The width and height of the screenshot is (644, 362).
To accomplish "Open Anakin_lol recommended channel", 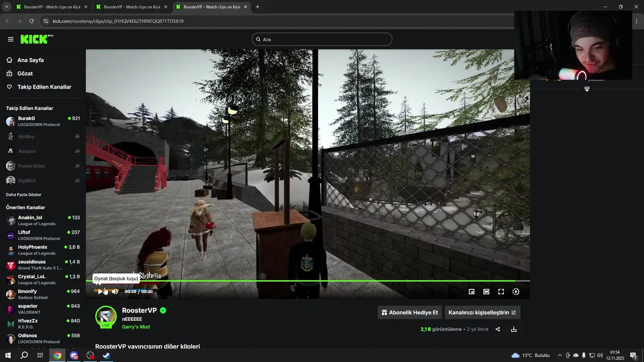I will coord(43,221).
